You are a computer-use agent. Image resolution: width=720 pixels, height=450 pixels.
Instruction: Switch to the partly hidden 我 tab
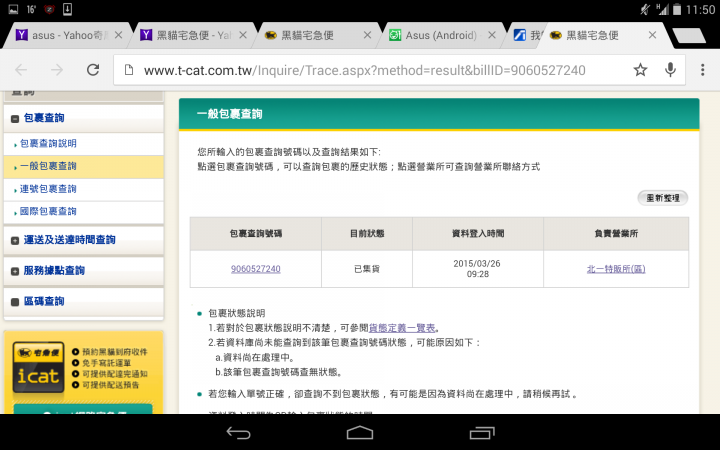tap(527, 35)
